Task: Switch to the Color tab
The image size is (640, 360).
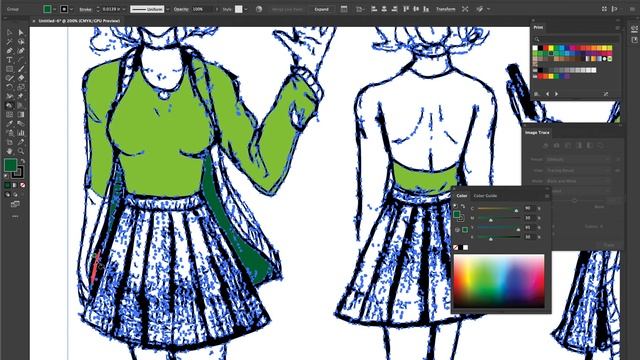Action: pyautogui.click(x=462, y=196)
